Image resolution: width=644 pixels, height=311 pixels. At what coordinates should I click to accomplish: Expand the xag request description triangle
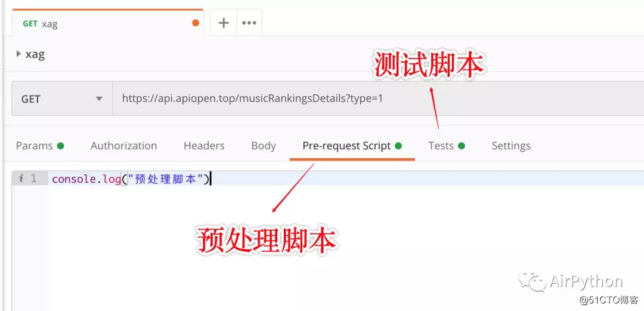pos(18,54)
